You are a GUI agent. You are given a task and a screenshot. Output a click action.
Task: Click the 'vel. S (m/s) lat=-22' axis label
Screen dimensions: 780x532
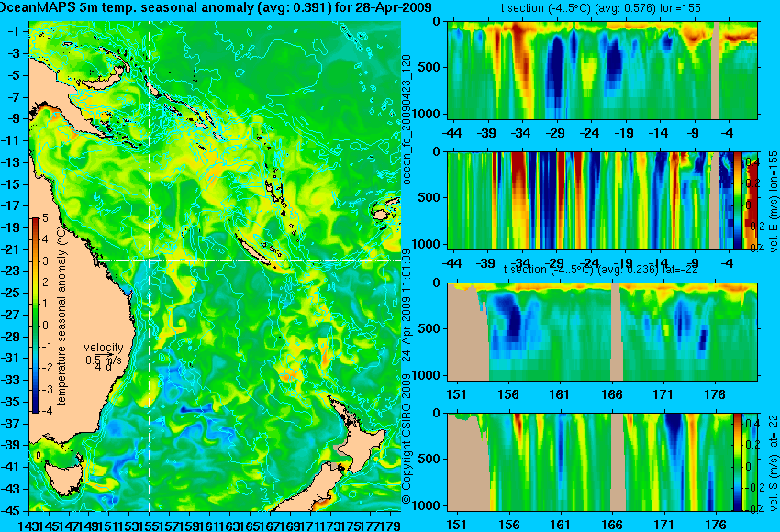pos(773,463)
